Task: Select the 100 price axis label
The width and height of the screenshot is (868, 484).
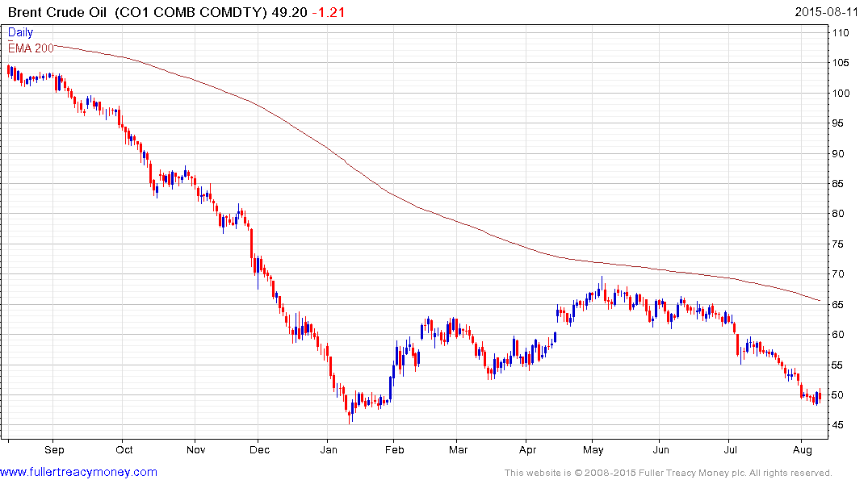Action: pyautogui.click(x=841, y=93)
